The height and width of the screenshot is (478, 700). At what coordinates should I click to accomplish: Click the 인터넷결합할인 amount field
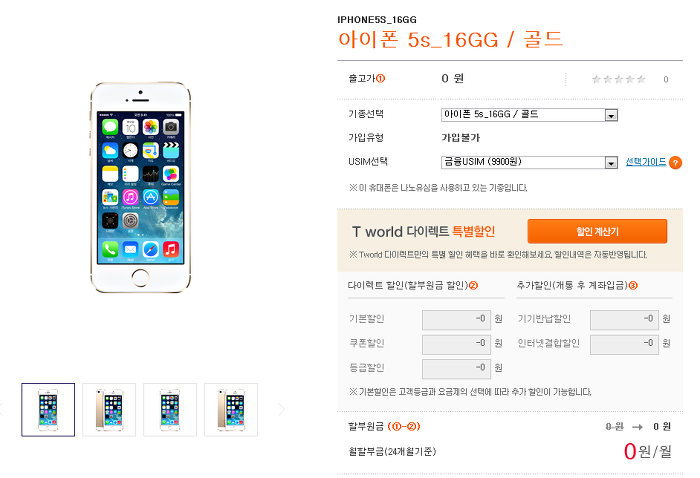[624, 345]
